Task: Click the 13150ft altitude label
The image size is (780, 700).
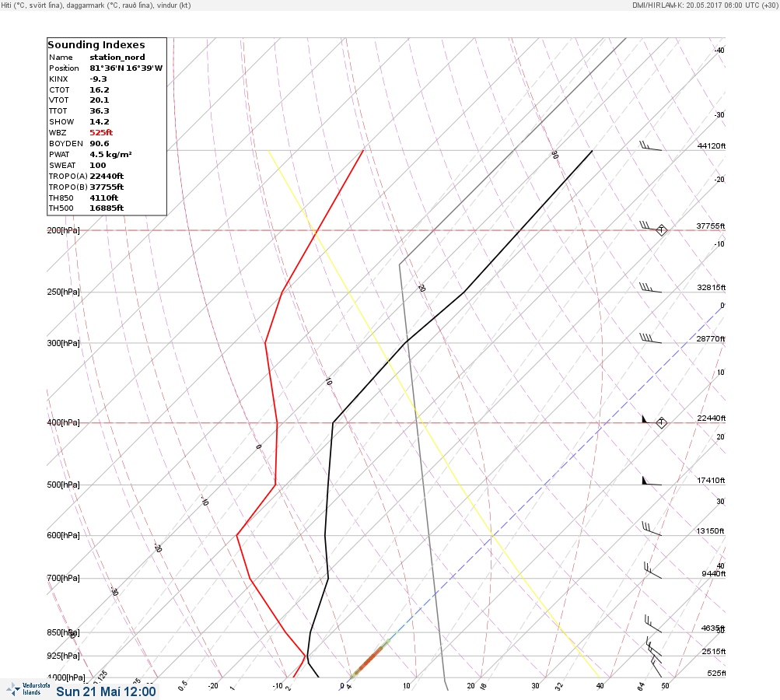Action: pos(710,531)
